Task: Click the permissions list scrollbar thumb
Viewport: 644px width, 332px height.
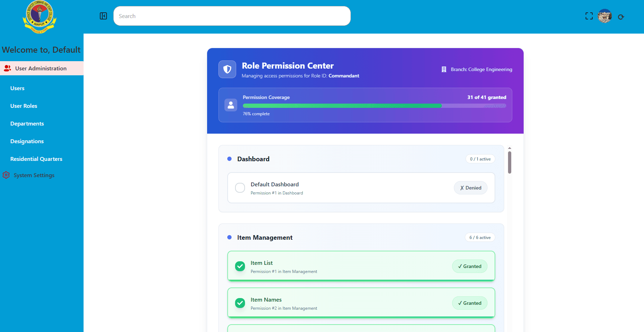Action: tap(509, 163)
